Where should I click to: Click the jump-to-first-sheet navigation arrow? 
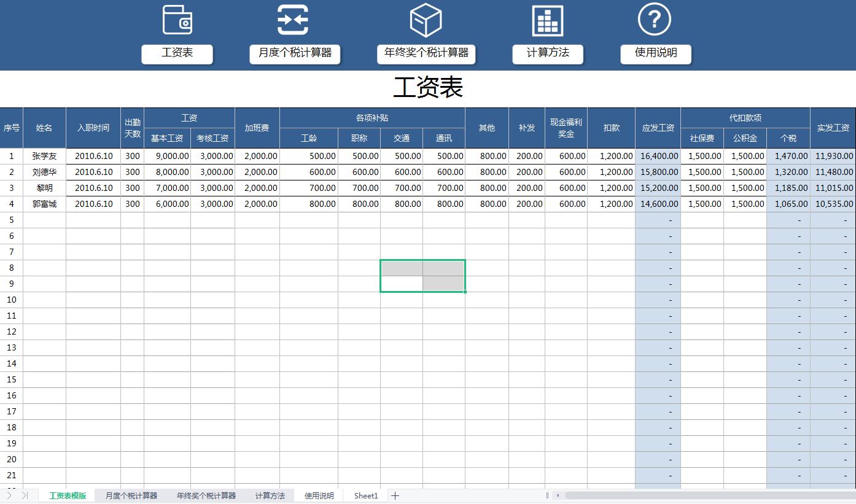tap(7, 495)
